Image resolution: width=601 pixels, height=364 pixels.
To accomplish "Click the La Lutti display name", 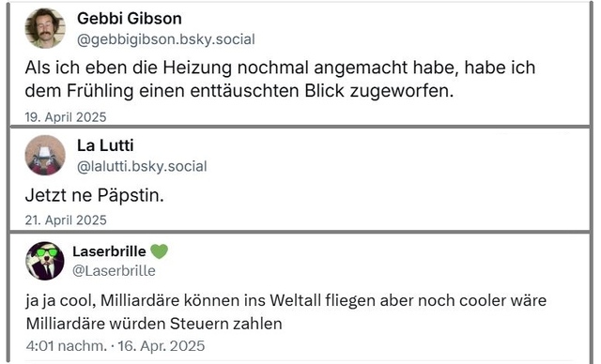I will point(105,145).
